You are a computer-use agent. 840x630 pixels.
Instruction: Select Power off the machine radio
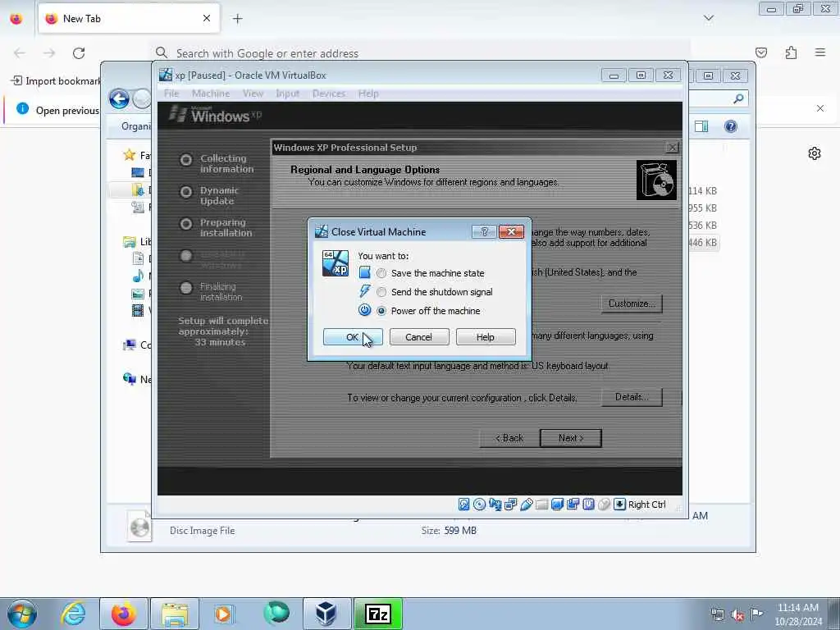381,311
